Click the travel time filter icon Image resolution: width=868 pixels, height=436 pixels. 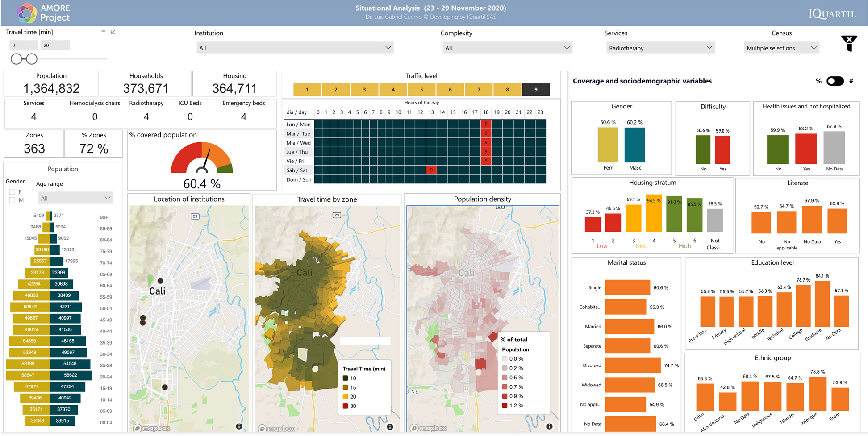103,32
